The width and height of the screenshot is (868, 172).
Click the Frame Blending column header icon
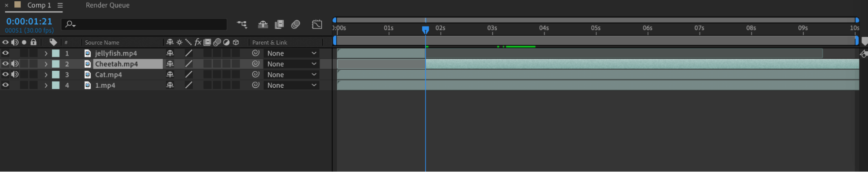coord(208,42)
